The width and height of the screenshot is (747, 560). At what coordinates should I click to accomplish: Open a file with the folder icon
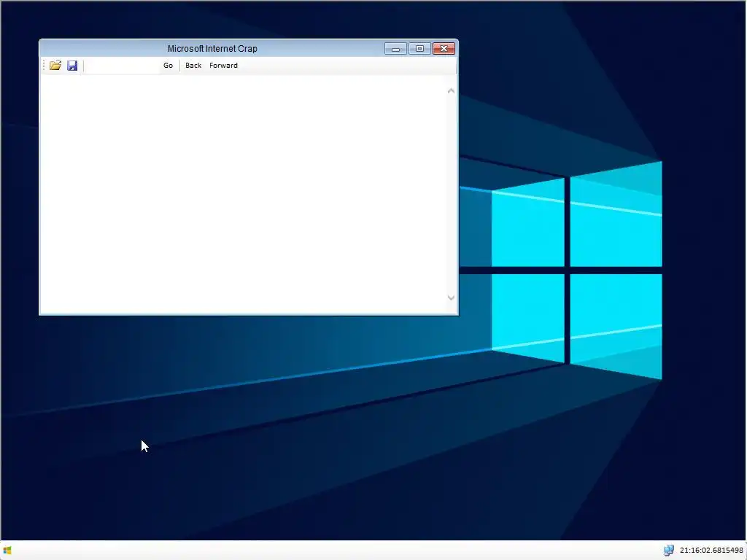pyautogui.click(x=55, y=65)
